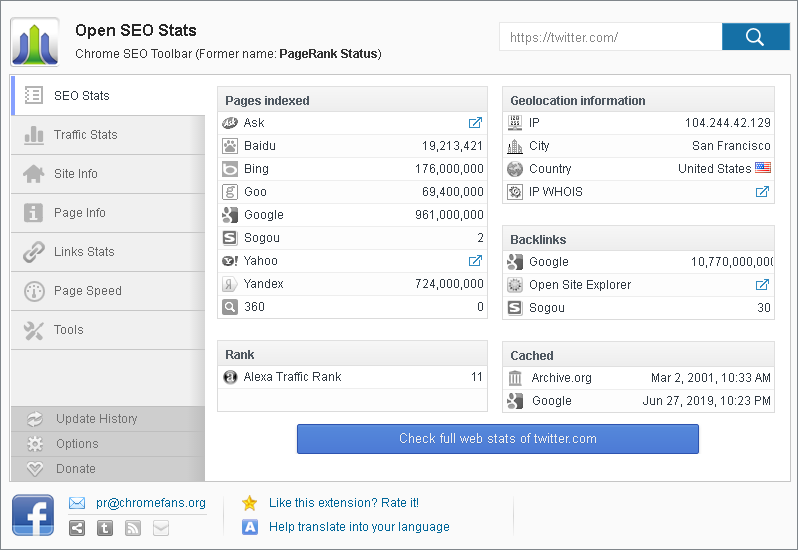This screenshot has width=801, height=553.
Task: Open the Site Info tab
Action: click(x=108, y=174)
